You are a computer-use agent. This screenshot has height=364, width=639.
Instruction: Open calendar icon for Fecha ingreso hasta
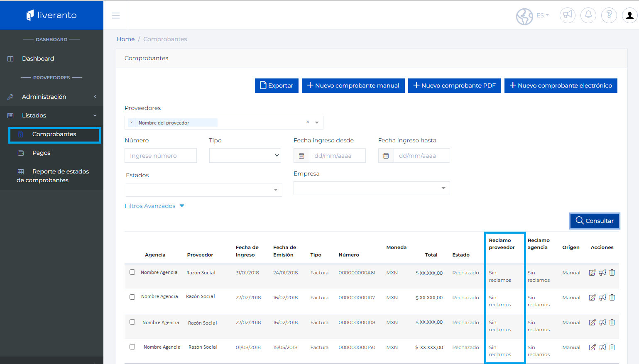click(386, 156)
